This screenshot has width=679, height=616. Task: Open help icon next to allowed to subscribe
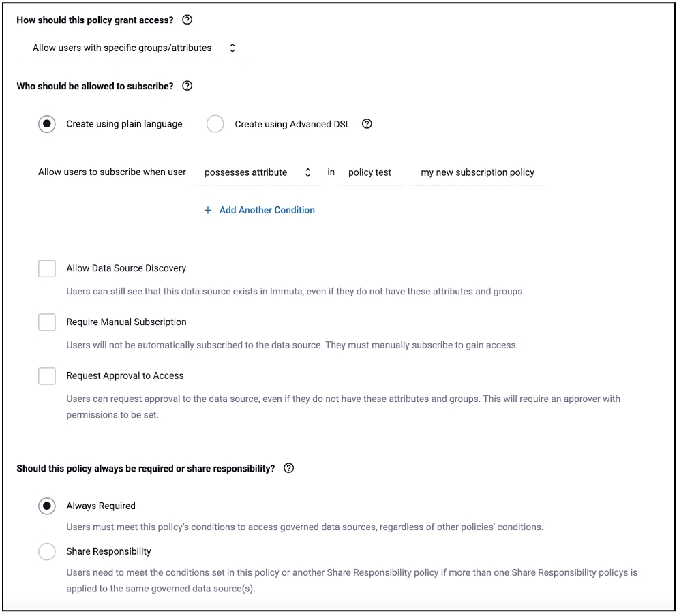[x=187, y=87]
